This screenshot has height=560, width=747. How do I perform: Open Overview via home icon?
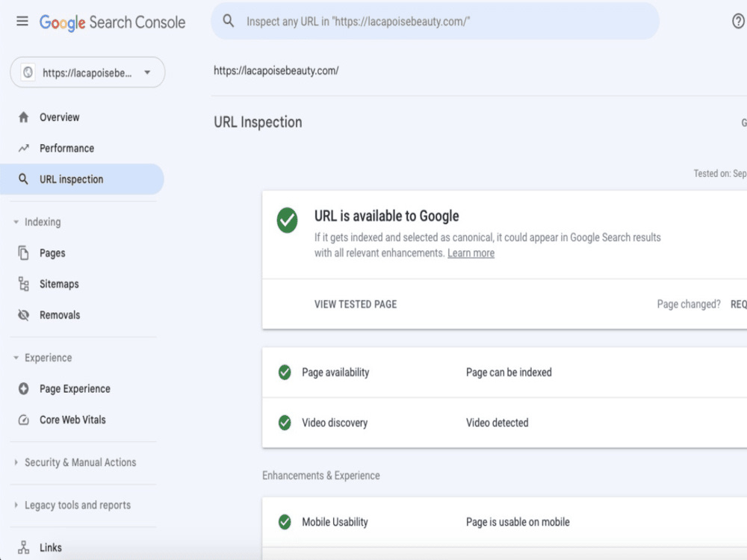pyautogui.click(x=23, y=117)
